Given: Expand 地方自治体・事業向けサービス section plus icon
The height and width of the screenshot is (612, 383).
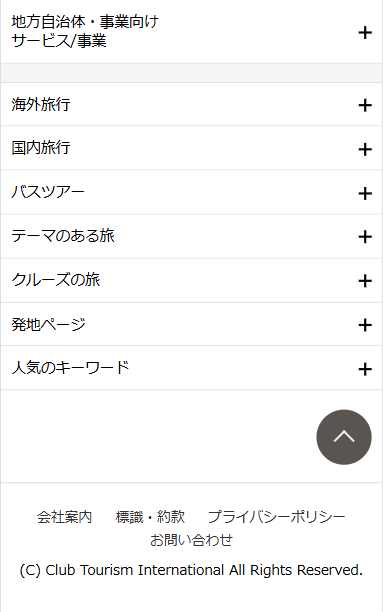Looking at the screenshot, I should click(x=365, y=32).
